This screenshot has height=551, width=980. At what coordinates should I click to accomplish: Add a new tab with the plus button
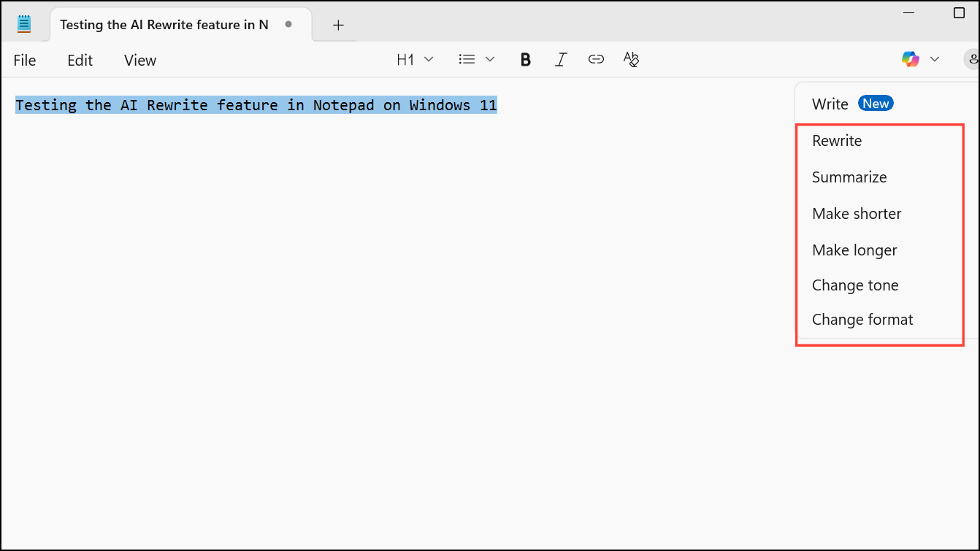point(338,25)
